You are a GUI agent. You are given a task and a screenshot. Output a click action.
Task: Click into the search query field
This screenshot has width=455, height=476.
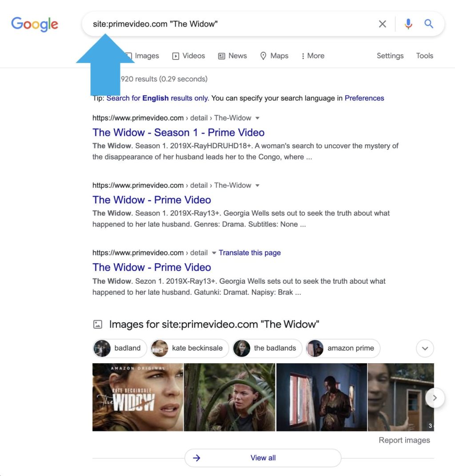[x=231, y=24]
